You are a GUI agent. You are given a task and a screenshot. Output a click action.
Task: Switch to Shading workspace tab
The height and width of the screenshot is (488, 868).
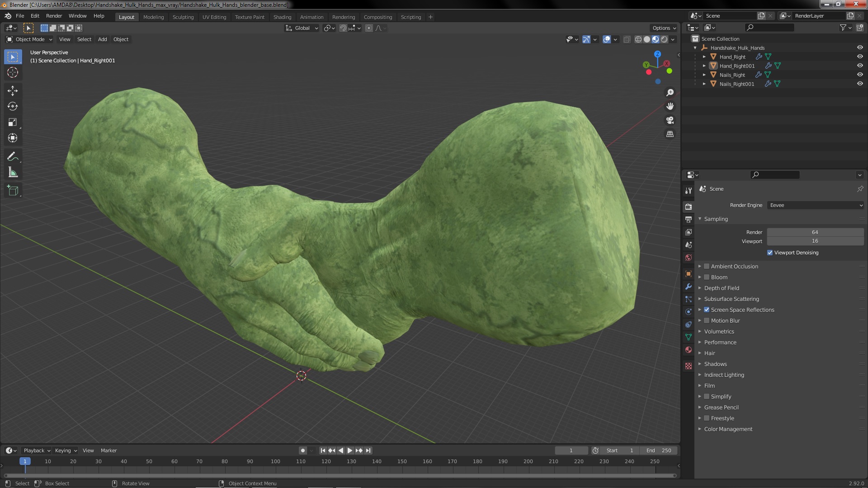(282, 17)
